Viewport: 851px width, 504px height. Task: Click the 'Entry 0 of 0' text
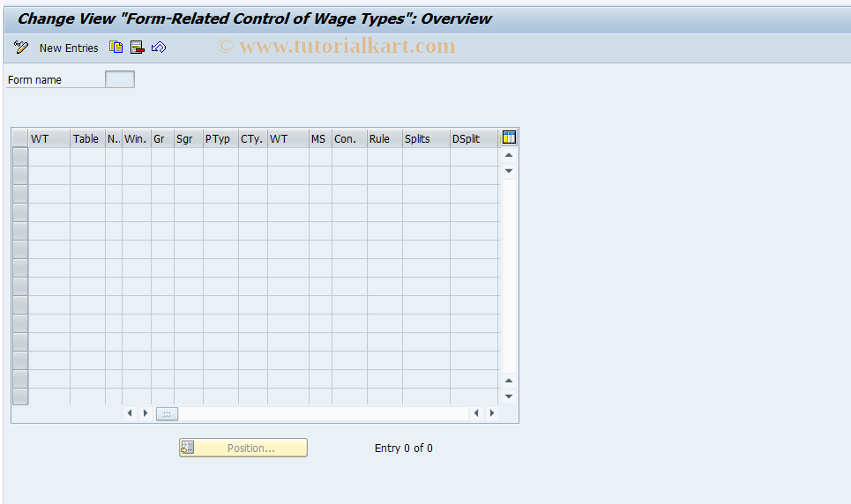pyautogui.click(x=403, y=448)
